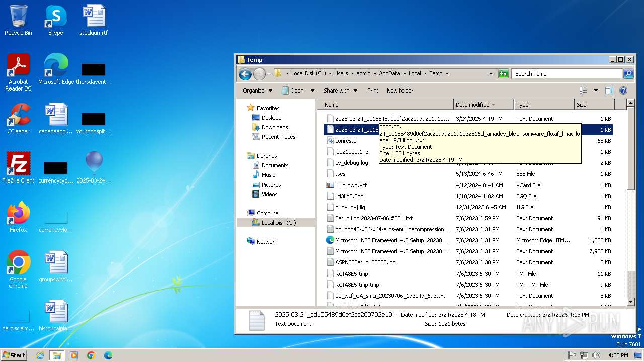Expand address bar history dropdown

pyautogui.click(x=491, y=74)
